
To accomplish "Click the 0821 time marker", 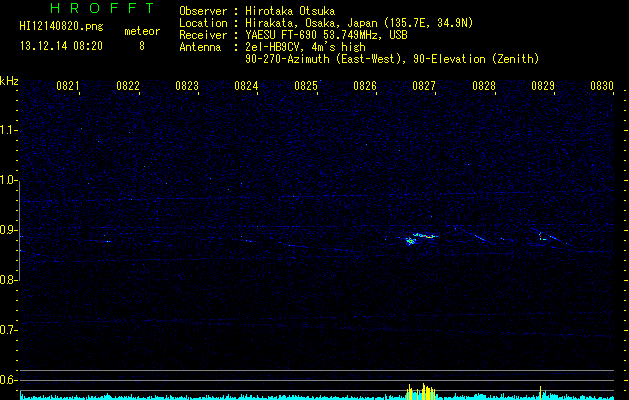I will 67,86.
